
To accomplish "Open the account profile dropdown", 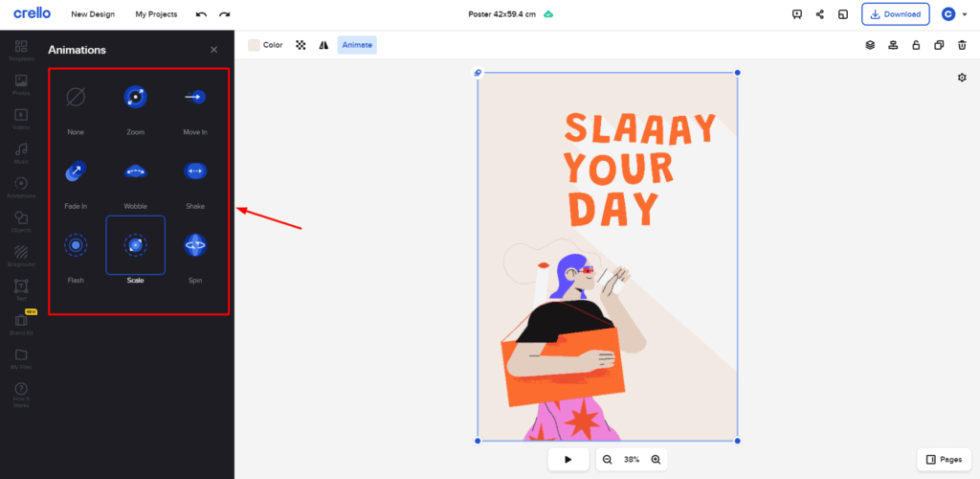I will (x=954, y=13).
